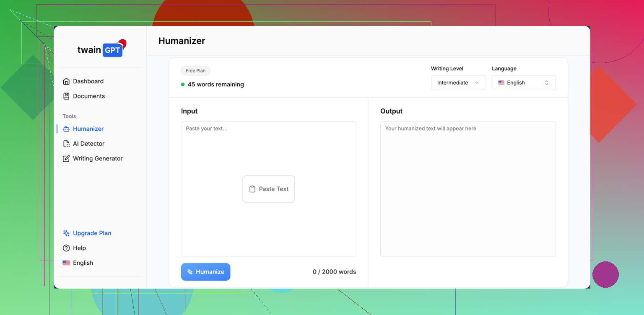
Task: Go to Dashboard page
Action: (x=88, y=81)
